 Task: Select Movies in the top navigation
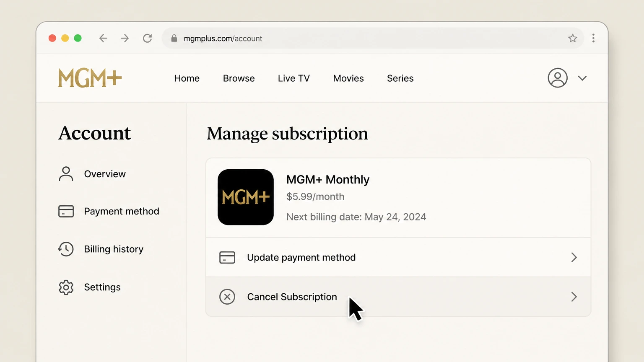pos(348,78)
